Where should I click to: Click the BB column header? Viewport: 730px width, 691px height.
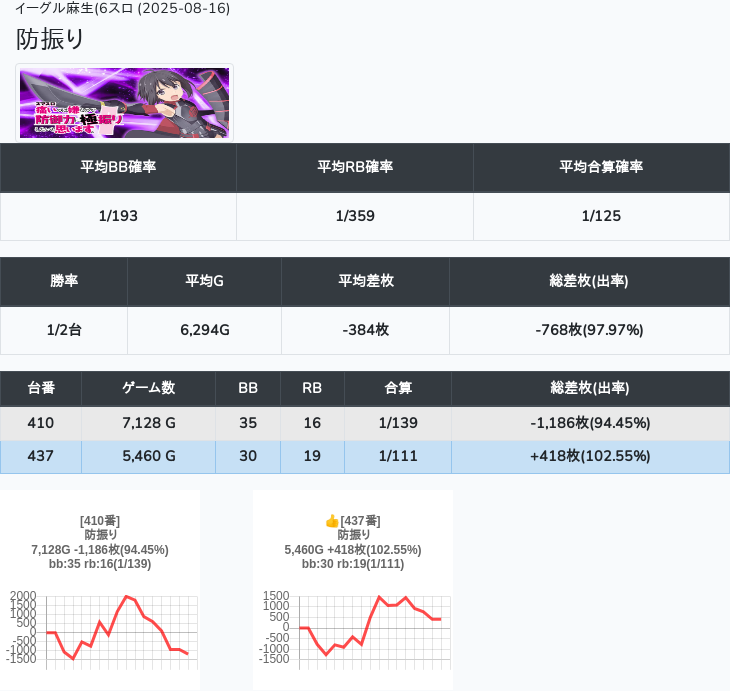tap(248, 388)
